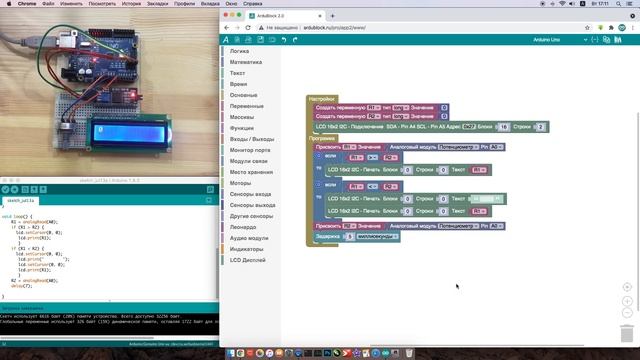Open the Основные block category

click(243, 95)
